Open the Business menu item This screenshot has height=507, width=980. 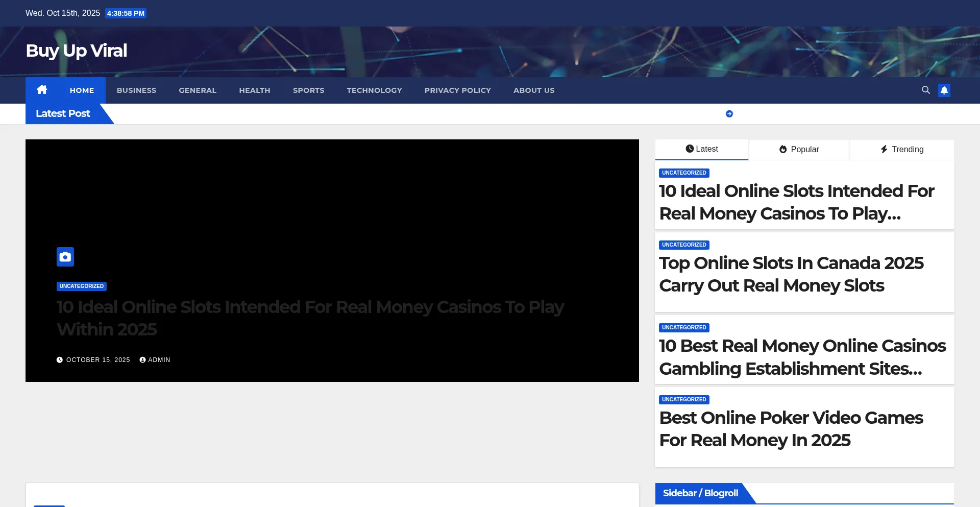(136, 90)
